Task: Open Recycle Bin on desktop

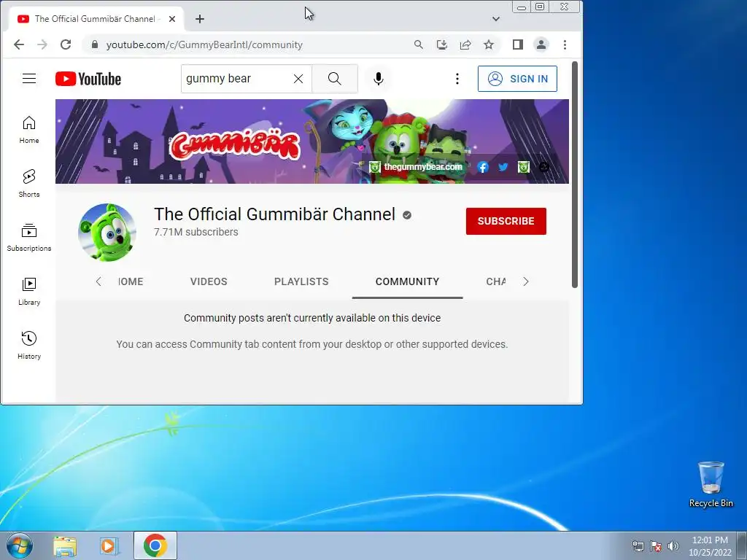Action: [711, 484]
